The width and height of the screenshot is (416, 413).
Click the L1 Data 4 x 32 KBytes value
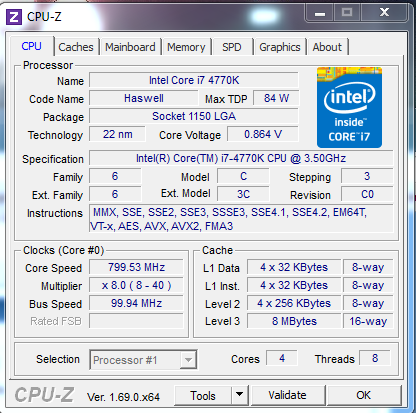294,267
